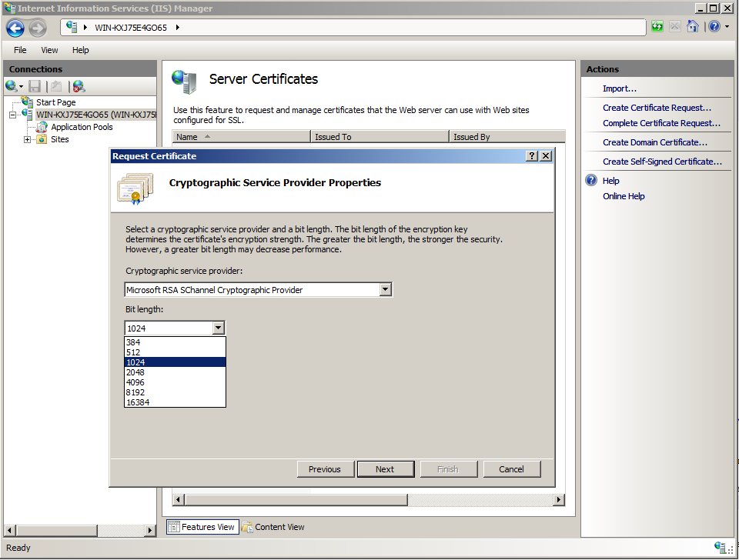Select 16384 bit length option
Image resolution: width=739 pixels, height=560 pixels.
(175, 402)
